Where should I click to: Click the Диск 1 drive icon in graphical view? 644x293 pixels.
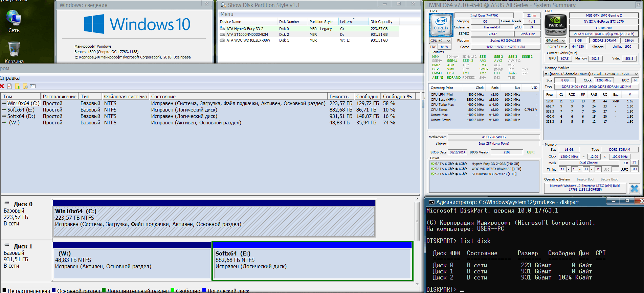point(7,245)
